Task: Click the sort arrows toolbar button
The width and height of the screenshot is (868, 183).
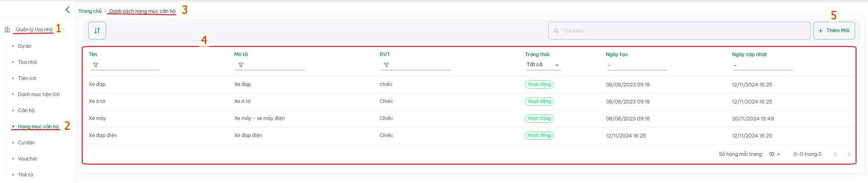Action: point(97,30)
